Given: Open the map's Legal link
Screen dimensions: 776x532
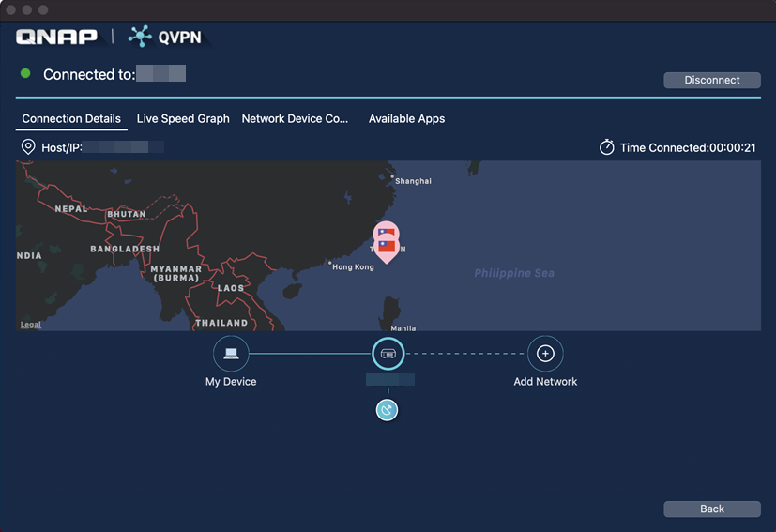Looking at the screenshot, I should [31, 324].
